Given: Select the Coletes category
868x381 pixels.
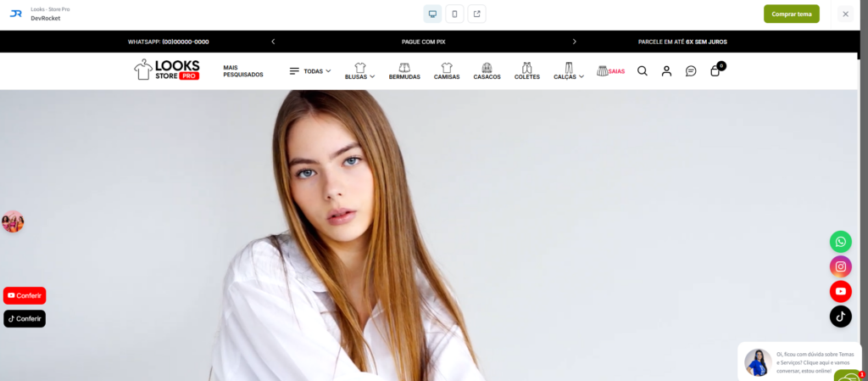Looking at the screenshot, I should [x=527, y=71].
